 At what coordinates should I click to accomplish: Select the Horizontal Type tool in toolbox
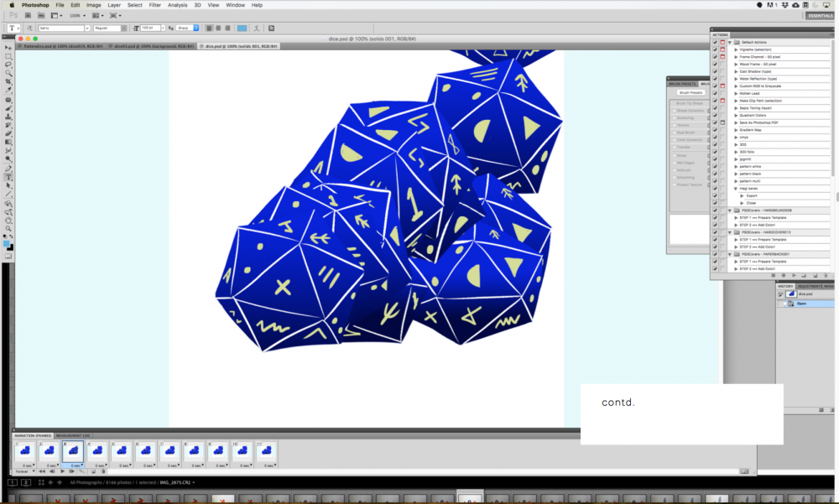pyautogui.click(x=8, y=177)
